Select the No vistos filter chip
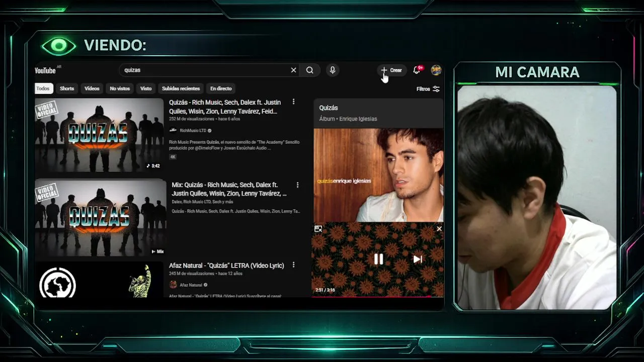 pyautogui.click(x=120, y=88)
